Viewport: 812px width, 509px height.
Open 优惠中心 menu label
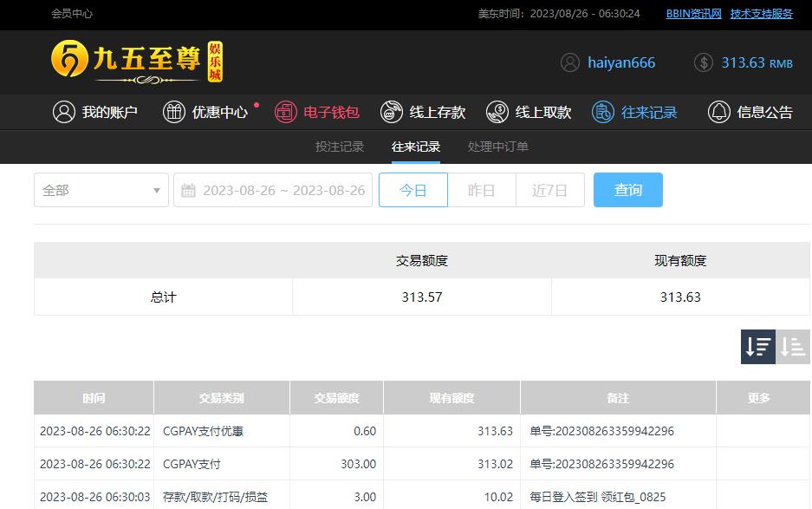point(219,112)
